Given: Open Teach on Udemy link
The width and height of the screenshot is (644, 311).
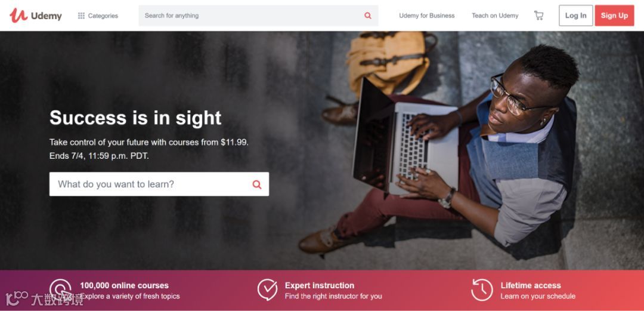Looking at the screenshot, I should pyautogui.click(x=495, y=16).
